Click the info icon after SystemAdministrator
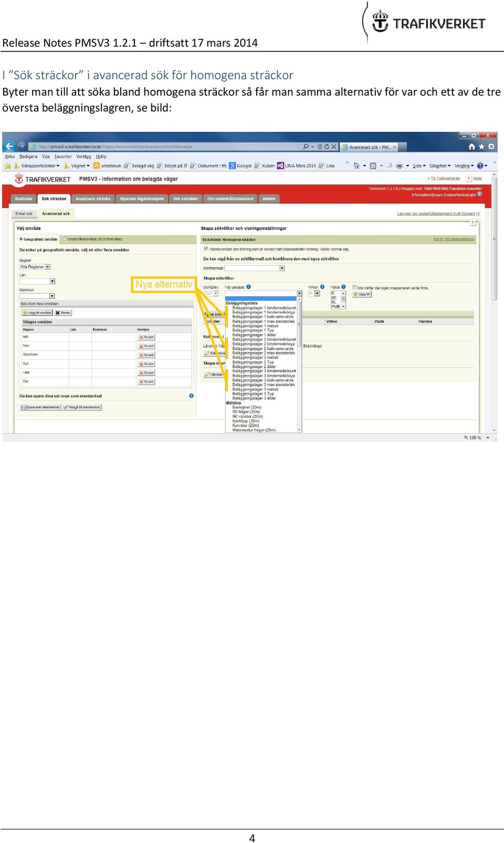Screen dimensions: 504x843 (479, 194)
